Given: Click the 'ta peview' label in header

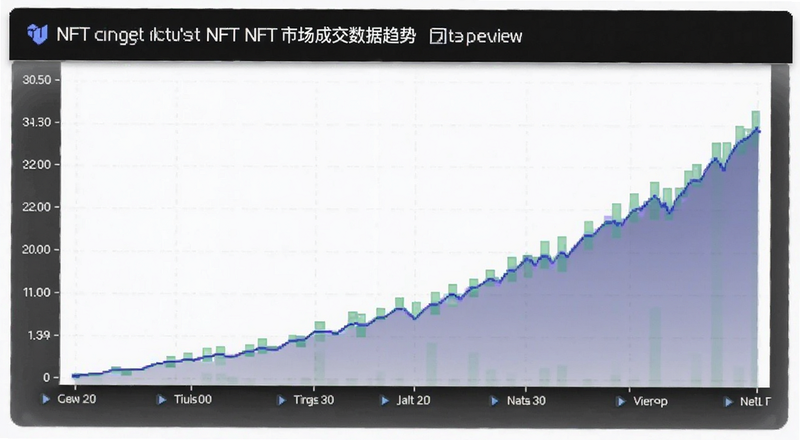Looking at the screenshot, I should [x=485, y=36].
